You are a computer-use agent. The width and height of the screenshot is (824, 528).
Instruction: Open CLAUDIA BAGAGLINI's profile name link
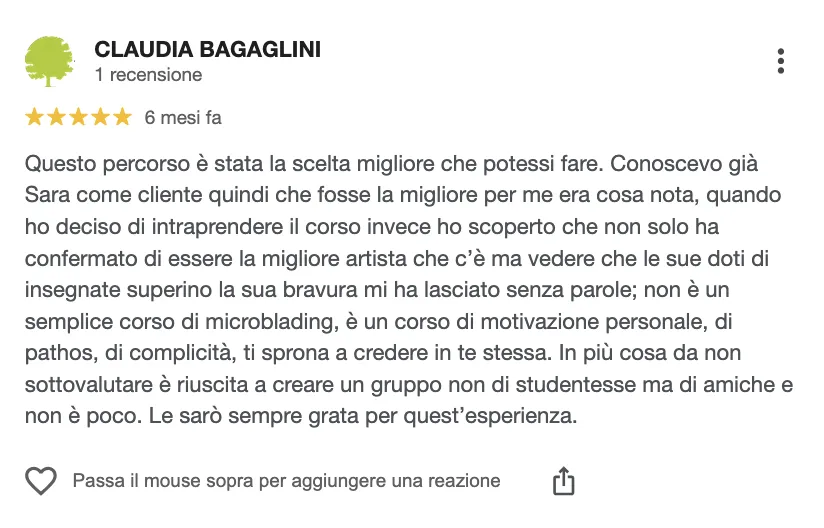[x=208, y=49]
